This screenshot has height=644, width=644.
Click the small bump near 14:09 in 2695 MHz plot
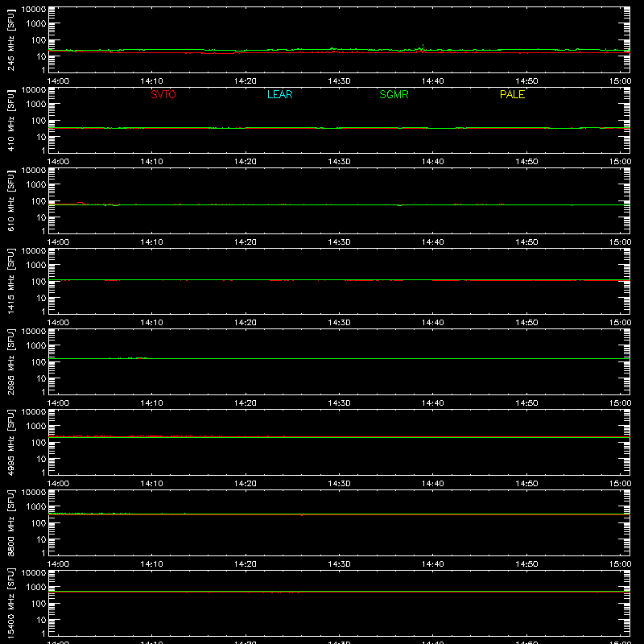click(141, 358)
